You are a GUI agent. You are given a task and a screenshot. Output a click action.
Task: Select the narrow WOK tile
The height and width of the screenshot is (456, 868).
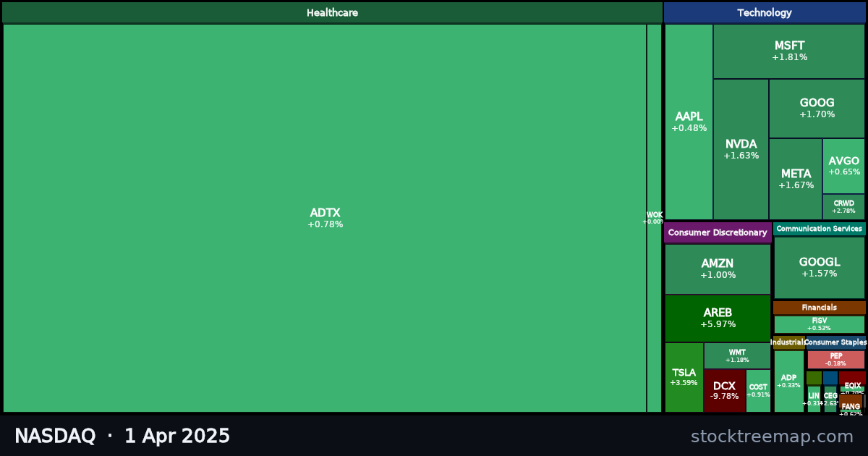point(654,218)
